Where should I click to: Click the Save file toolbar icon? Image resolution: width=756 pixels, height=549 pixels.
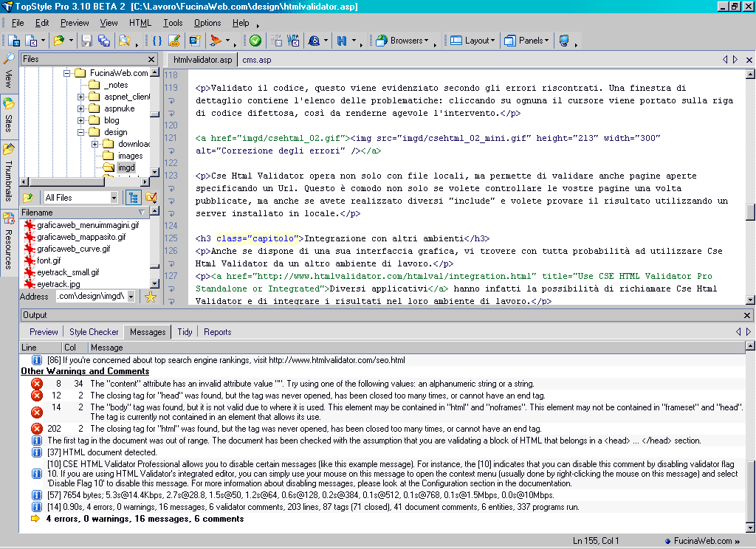point(86,41)
